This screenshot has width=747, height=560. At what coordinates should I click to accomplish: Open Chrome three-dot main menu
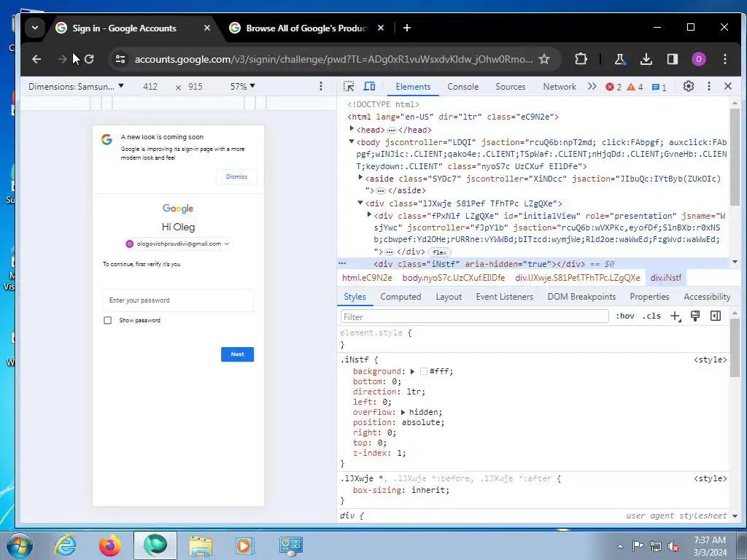pyautogui.click(x=724, y=59)
